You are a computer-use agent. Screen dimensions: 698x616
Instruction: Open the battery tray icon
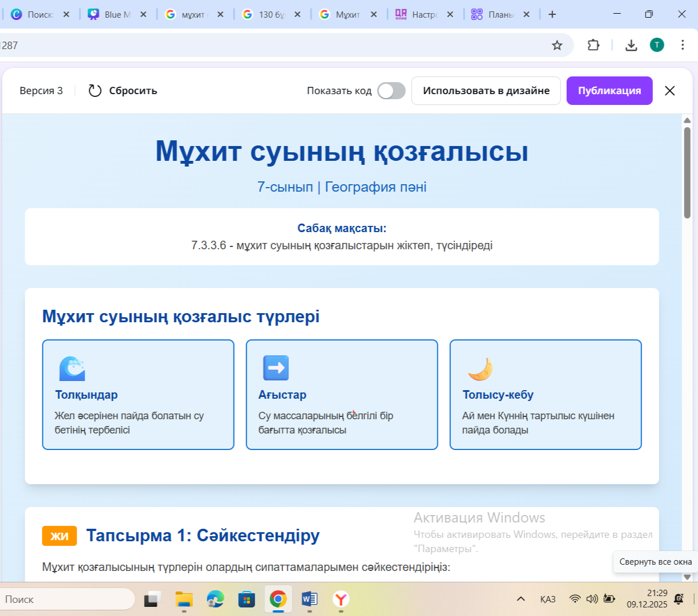click(610, 599)
